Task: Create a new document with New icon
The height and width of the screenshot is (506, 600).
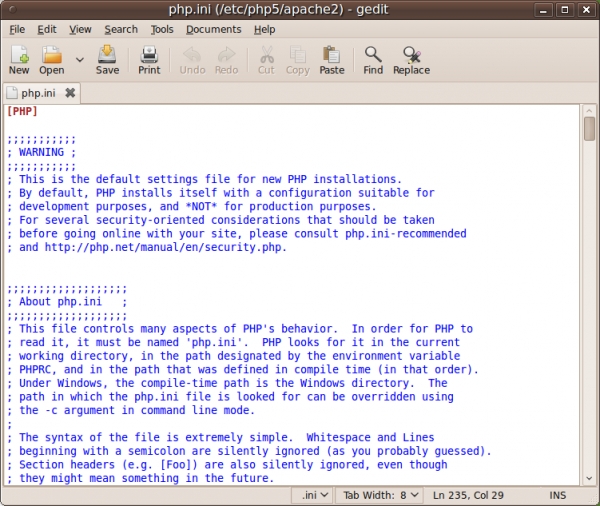Action: [x=19, y=60]
